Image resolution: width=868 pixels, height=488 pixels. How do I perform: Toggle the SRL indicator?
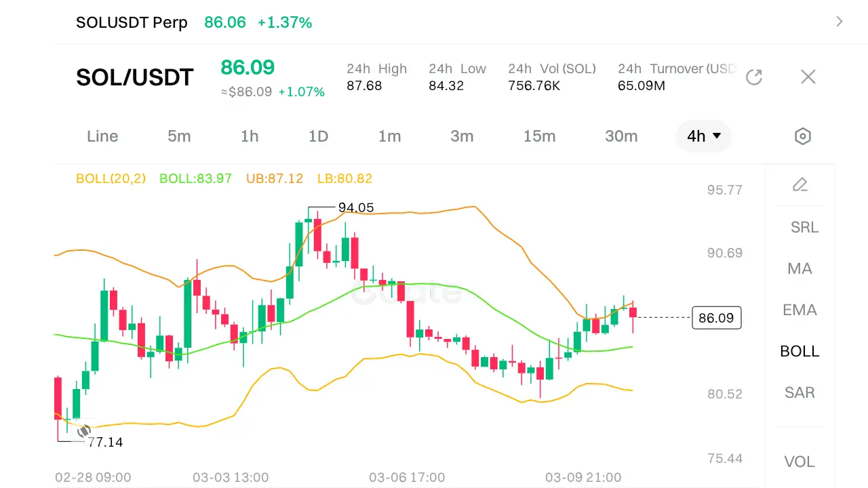point(804,227)
